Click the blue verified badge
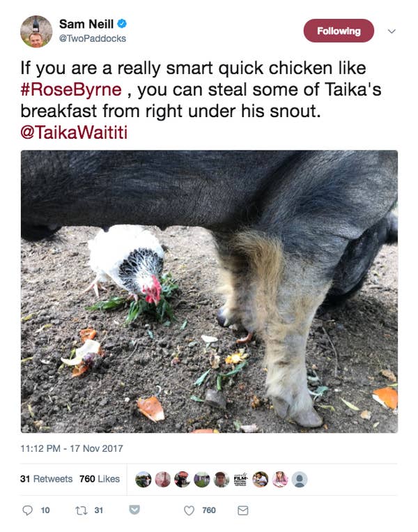This screenshot has width=418, height=532. tap(122, 24)
